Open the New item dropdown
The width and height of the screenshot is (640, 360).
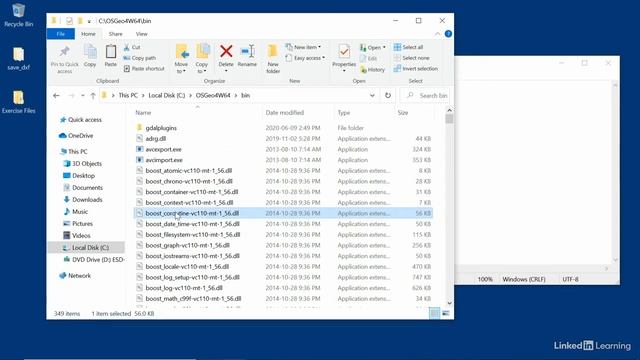point(303,47)
